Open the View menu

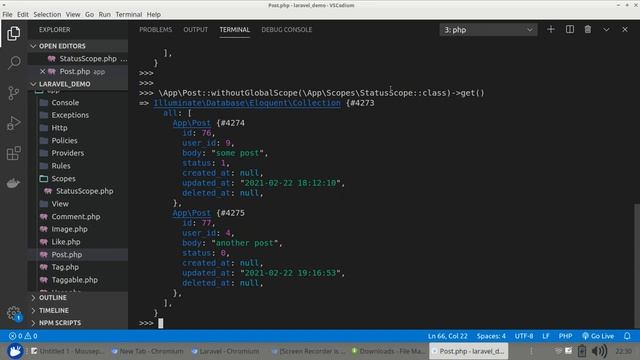coord(73,14)
